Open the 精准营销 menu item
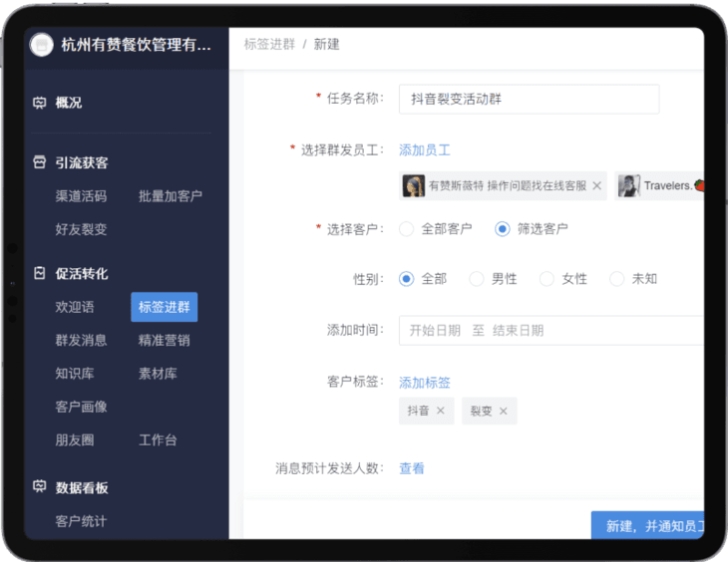 164,340
